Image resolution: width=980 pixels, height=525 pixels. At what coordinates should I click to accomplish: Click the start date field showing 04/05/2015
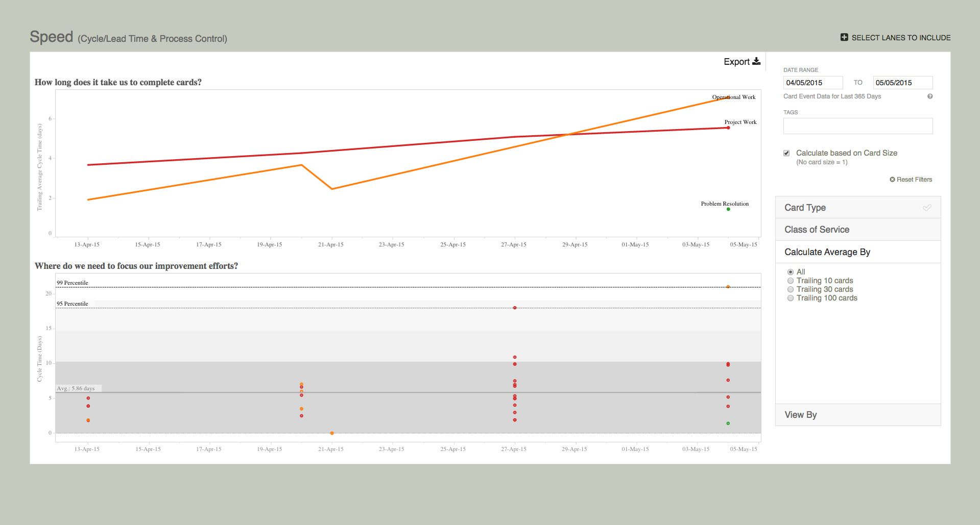813,82
